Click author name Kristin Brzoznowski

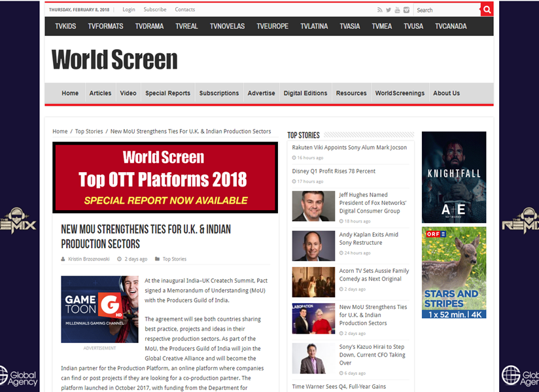pos(89,259)
